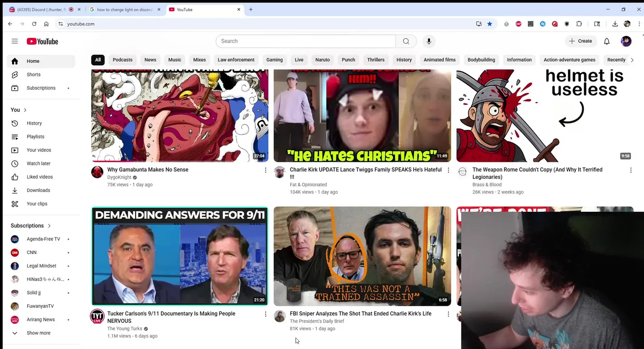644x349 pixels.
Task: Click the Create button
Action: pos(581,41)
